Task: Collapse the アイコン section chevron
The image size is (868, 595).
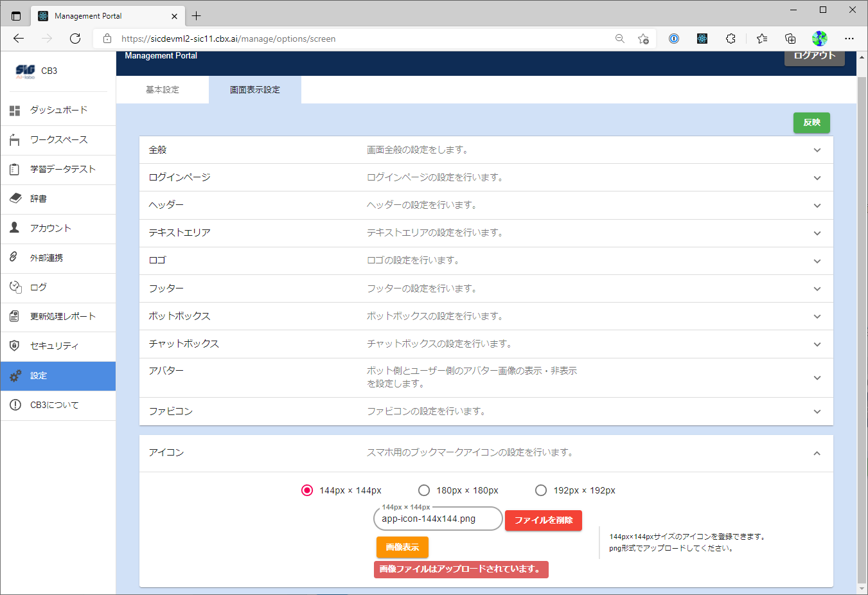Action: point(817,453)
